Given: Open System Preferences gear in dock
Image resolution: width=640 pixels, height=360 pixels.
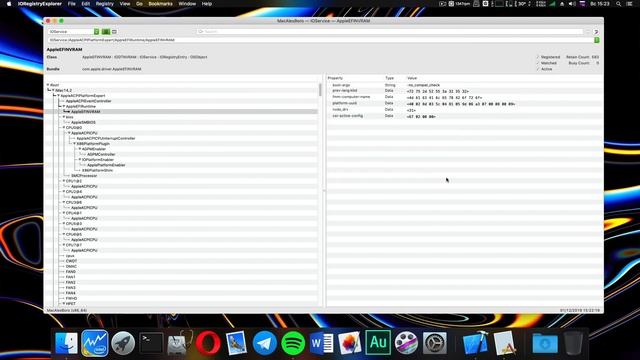Looking at the screenshot, I should pos(435,343).
